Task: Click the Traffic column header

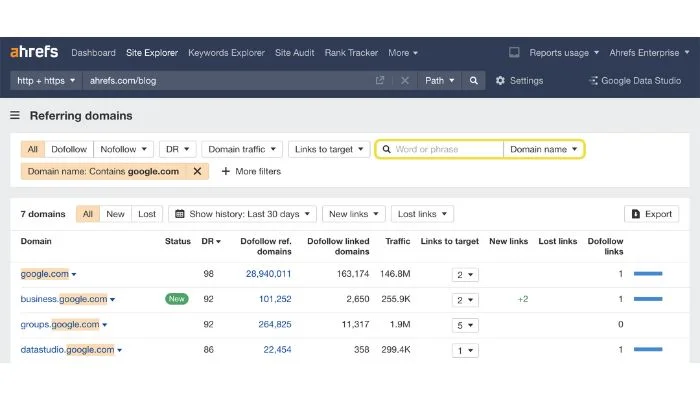Action: 397,241
